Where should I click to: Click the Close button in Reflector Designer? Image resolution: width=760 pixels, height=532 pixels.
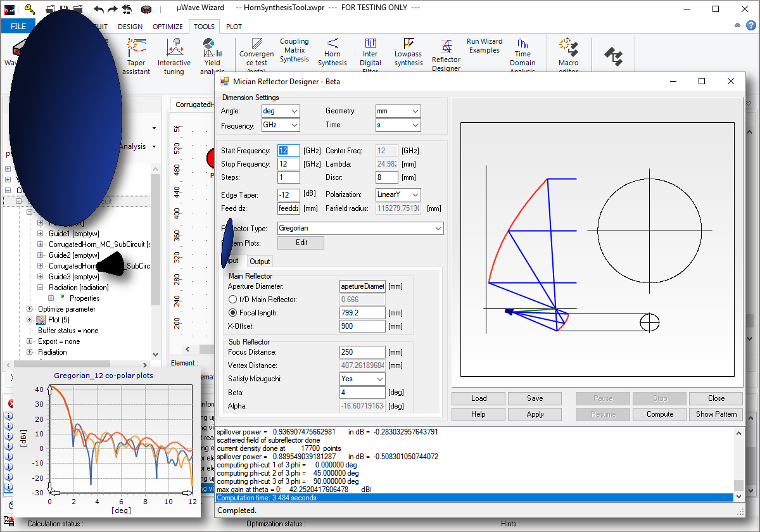[716, 398]
